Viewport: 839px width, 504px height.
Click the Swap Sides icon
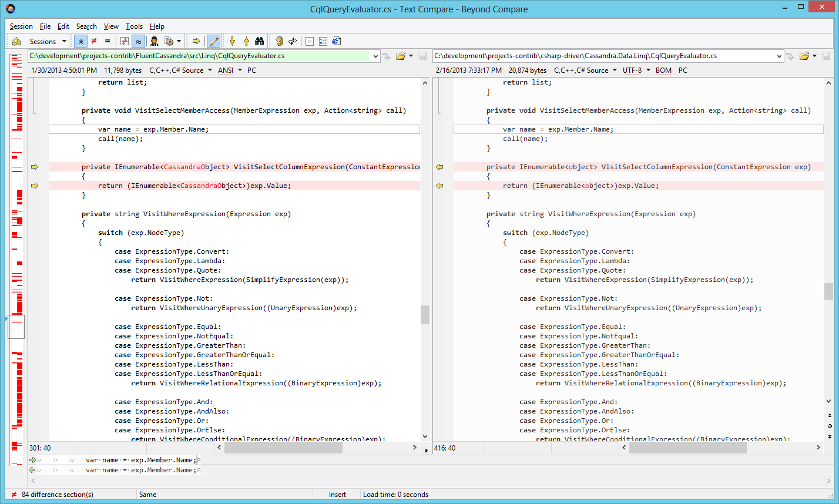(x=293, y=41)
